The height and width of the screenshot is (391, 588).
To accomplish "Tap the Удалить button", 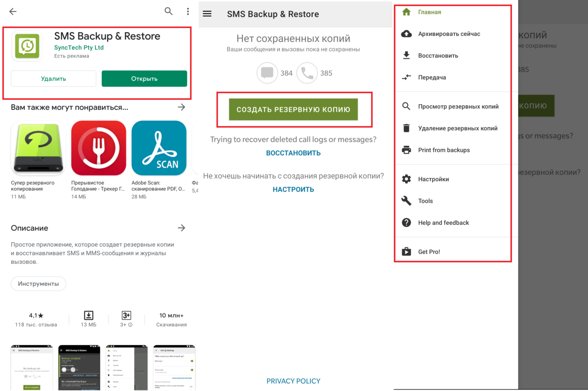I will pos(53,78).
